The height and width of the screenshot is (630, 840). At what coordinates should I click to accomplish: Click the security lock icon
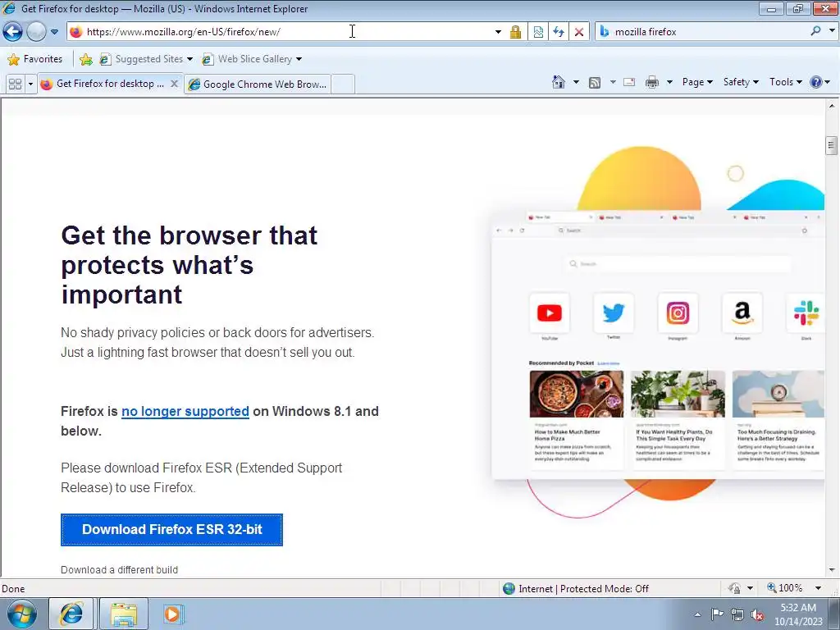click(515, 32)
